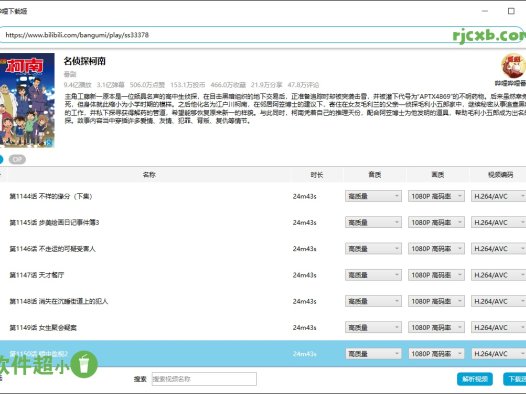Open 1080P quality dropdown for episode 1146

(x=436, y=249)
